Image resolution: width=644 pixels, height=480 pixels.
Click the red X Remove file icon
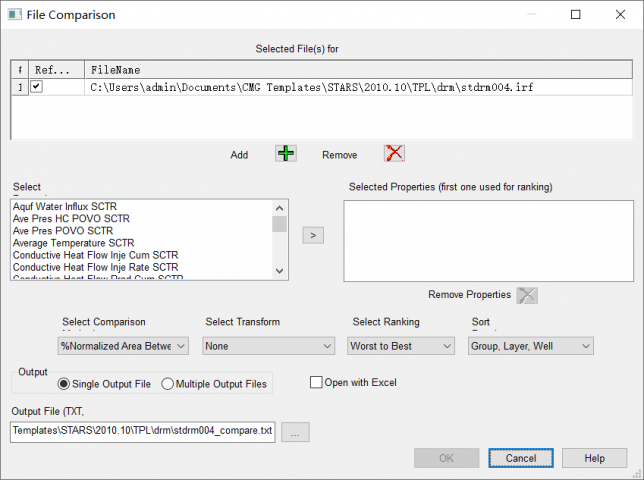pyautogui.click(x=394, y=154)
